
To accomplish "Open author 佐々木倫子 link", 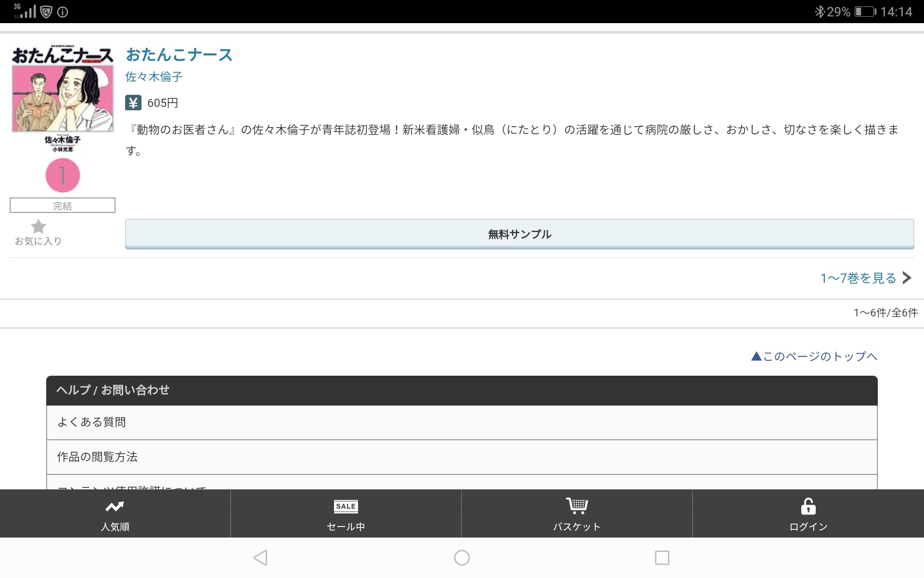I will pos(154,77).
